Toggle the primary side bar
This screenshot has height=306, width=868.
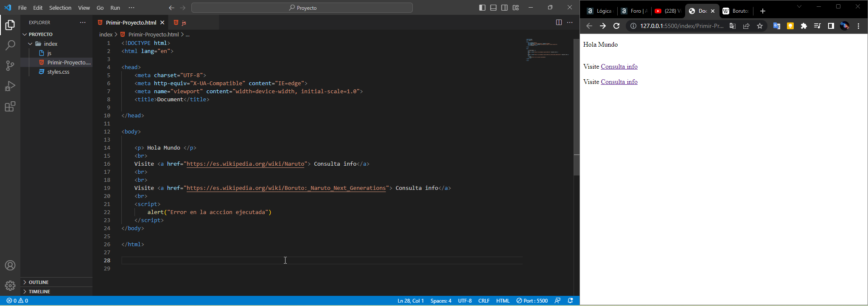pyautogui.click(x=482, y=8)
